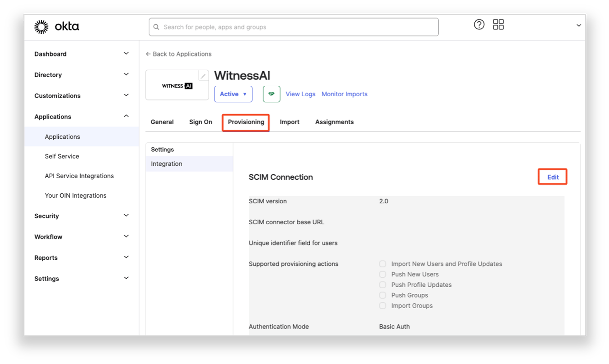Toggle the Push New Users checkbox
Screen dimensions: 609x364
click(x=383, y=274)
